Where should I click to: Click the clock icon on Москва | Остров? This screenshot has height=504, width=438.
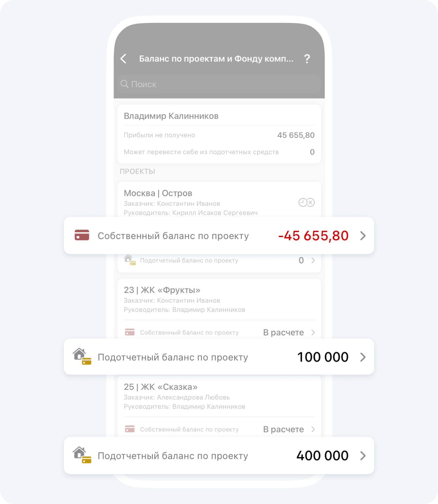click(302, 203)
